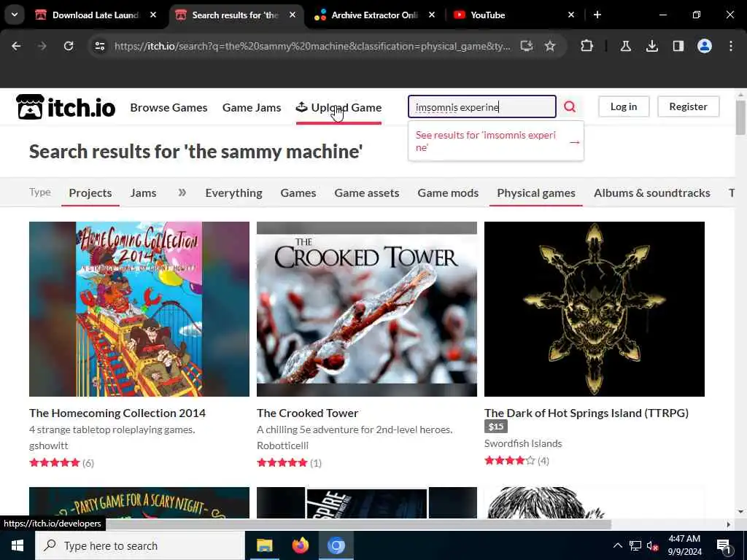This screenshot has height=560, width=747.
Task: Open Windows Start menu
Action: coord(18,545)
